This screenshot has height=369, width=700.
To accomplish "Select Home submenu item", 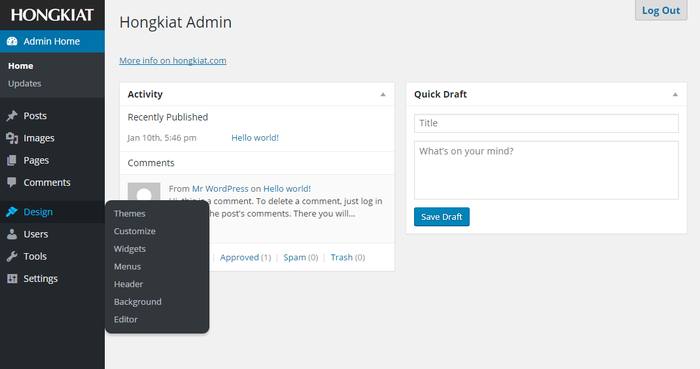I will 21,66.
